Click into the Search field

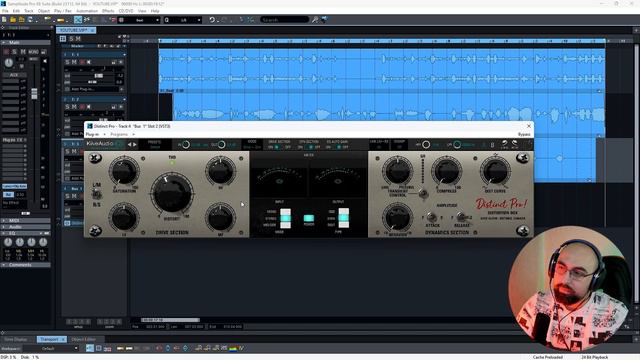[x=284, y=20]
